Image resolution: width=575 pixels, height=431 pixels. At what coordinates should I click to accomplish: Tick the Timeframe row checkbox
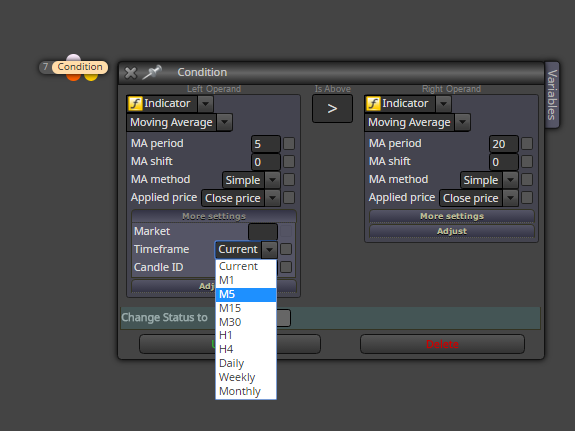click(286, 249)
